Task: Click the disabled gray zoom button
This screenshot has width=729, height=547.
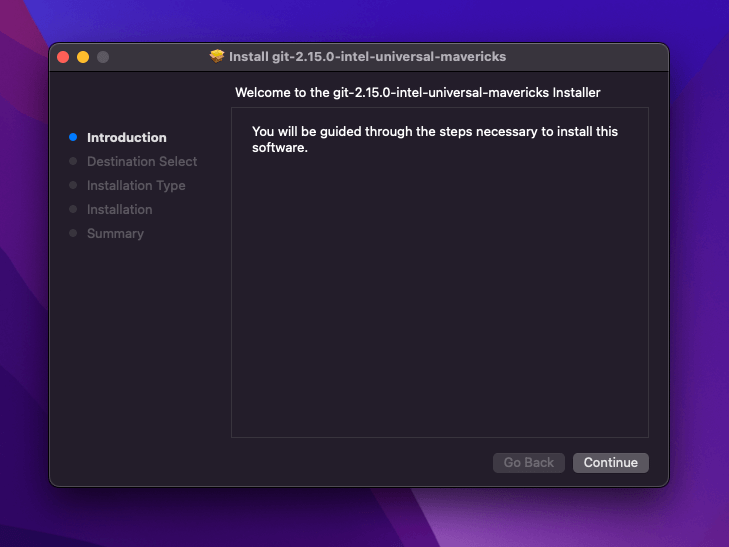Action: point(102,57)
